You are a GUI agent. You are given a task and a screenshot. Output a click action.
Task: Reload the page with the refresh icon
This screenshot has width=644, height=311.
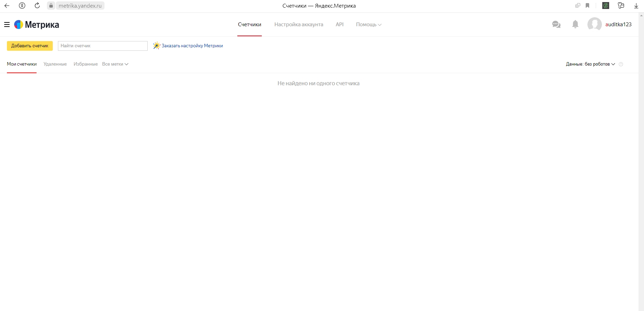coord(37,6)
